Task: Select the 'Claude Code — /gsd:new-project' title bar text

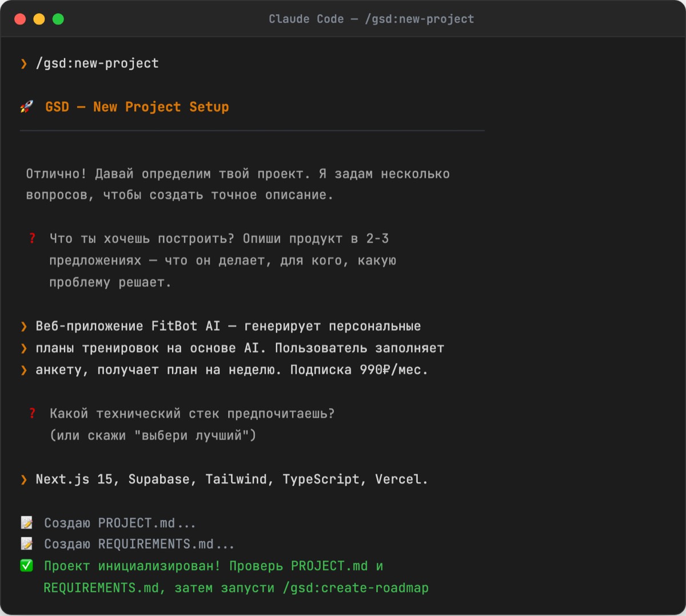Action: pyautogui.click(x=370, y=18)
